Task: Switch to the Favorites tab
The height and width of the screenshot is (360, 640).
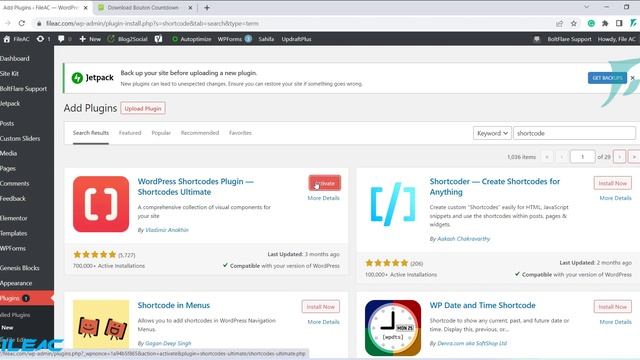Action: pyautogui.click(x=240, y=133)
